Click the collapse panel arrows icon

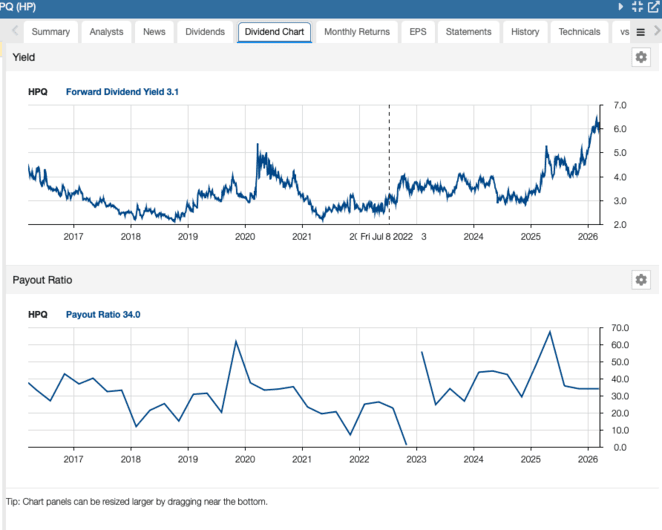637,7
